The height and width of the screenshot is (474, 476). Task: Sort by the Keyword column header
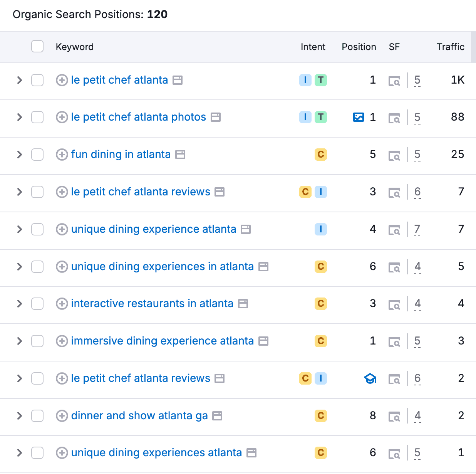(75, 47)
